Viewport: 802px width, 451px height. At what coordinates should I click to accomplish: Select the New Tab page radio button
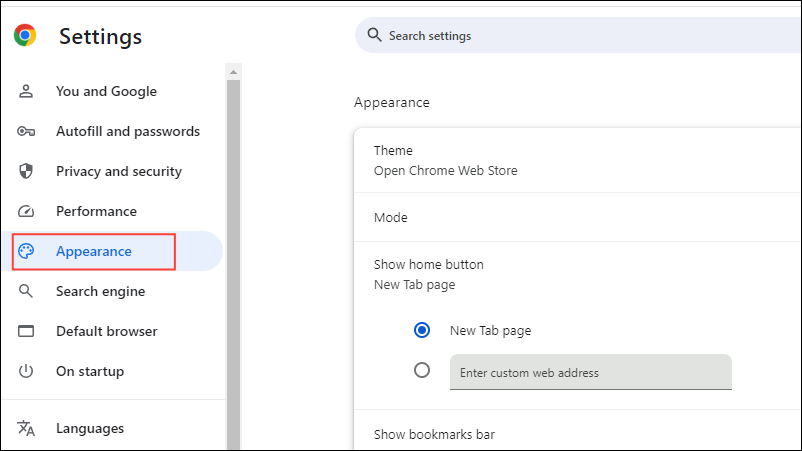[422, 330]
